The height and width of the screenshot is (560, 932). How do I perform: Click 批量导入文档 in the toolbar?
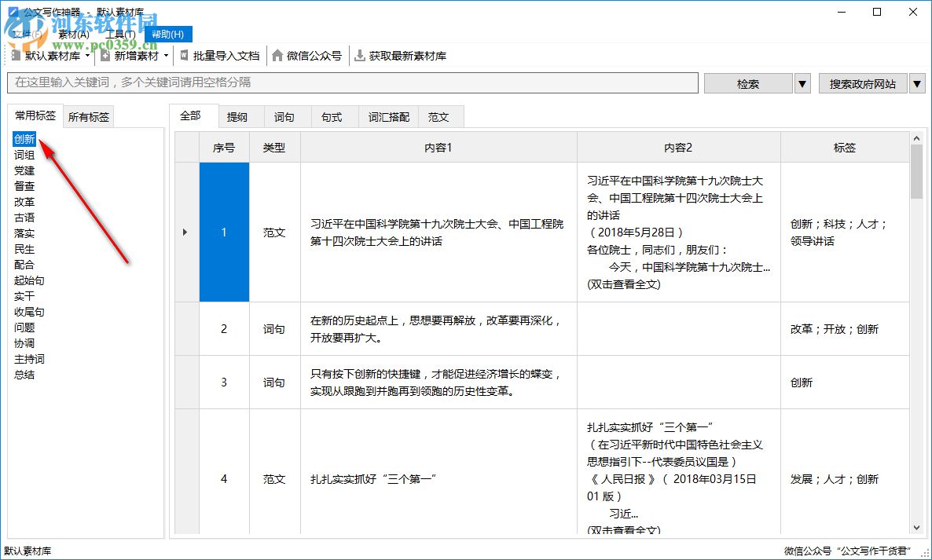(220, 56)
